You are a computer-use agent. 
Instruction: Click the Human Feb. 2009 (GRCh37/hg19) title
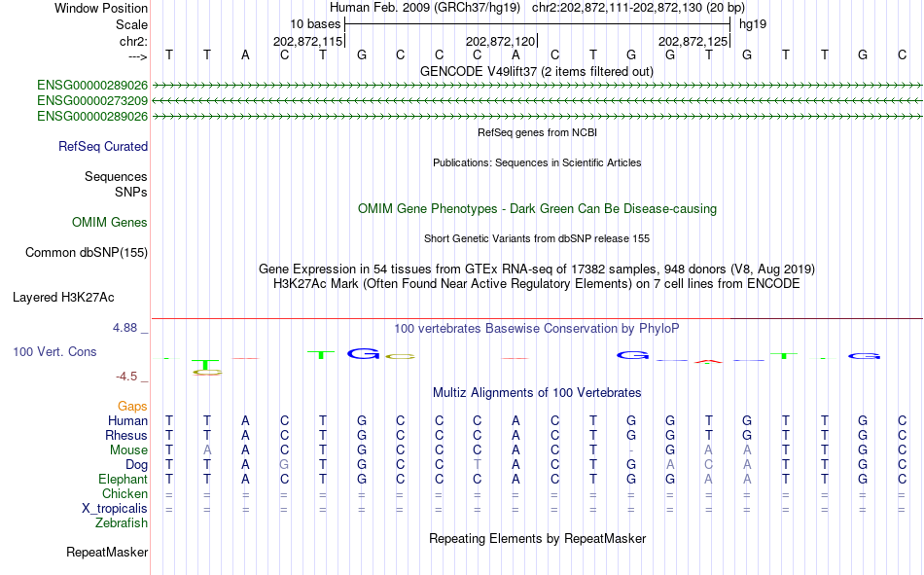coord(425,8)
